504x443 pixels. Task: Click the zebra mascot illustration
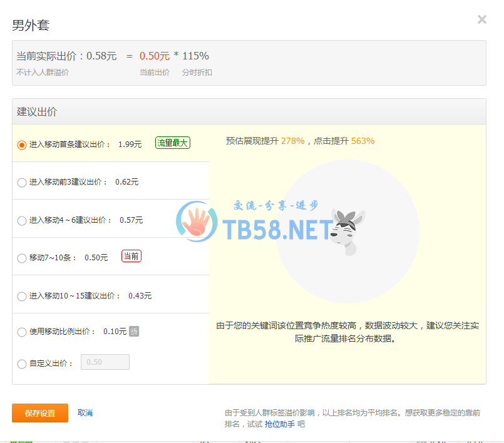point(348,230)
